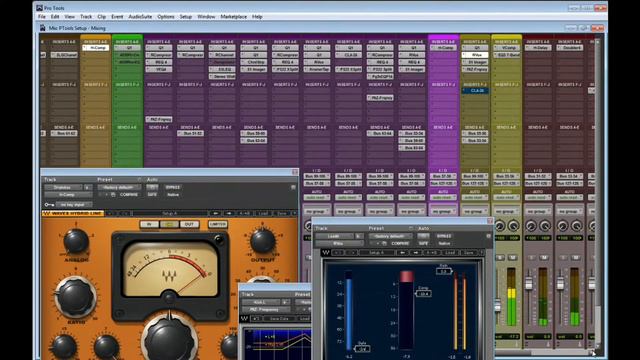Click the Mix window document icon
The width and height of the screenshot is (640, 360).
tap(42, 28)
